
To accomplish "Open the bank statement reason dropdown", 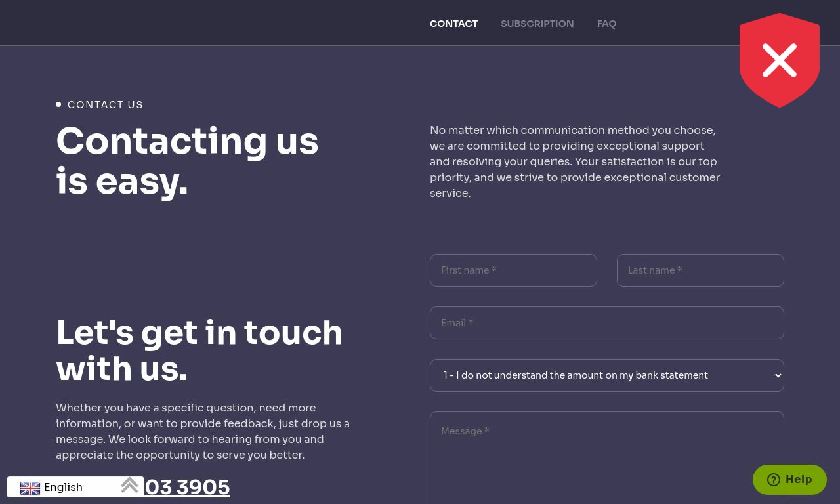I will pyautogui.click(x=607, y=375).
